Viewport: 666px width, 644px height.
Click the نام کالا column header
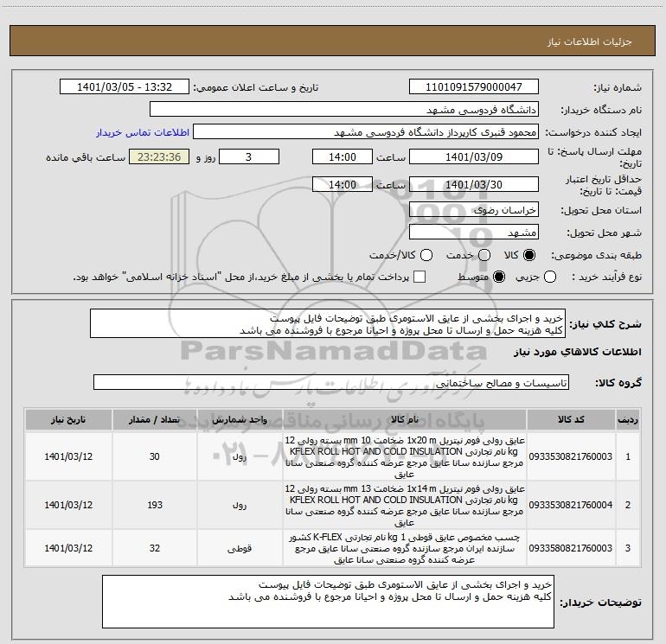pos(405,419)
